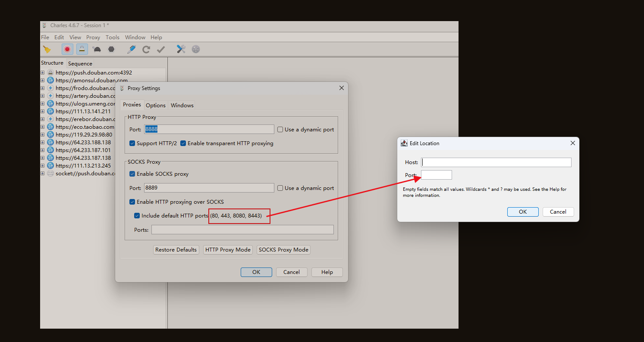Viewport: 644px width, 342px height.
Task: Open the Proxy menu
Action: coord(93,37)
